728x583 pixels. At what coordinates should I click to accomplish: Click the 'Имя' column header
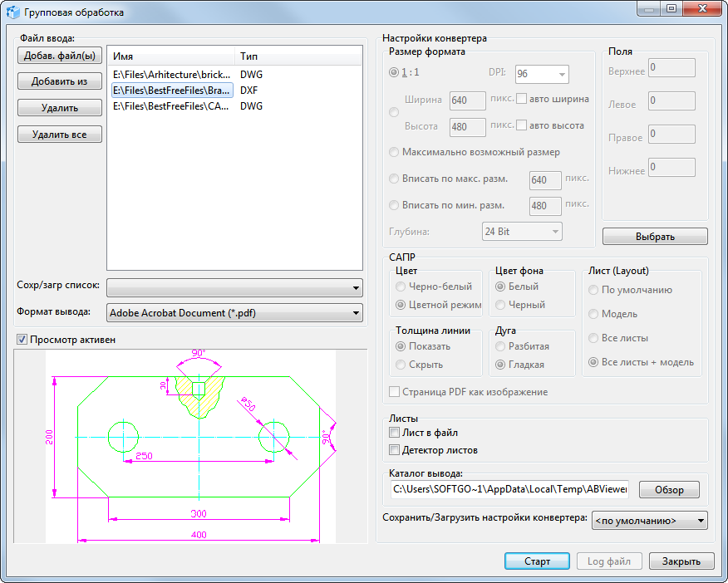(172, 56)
